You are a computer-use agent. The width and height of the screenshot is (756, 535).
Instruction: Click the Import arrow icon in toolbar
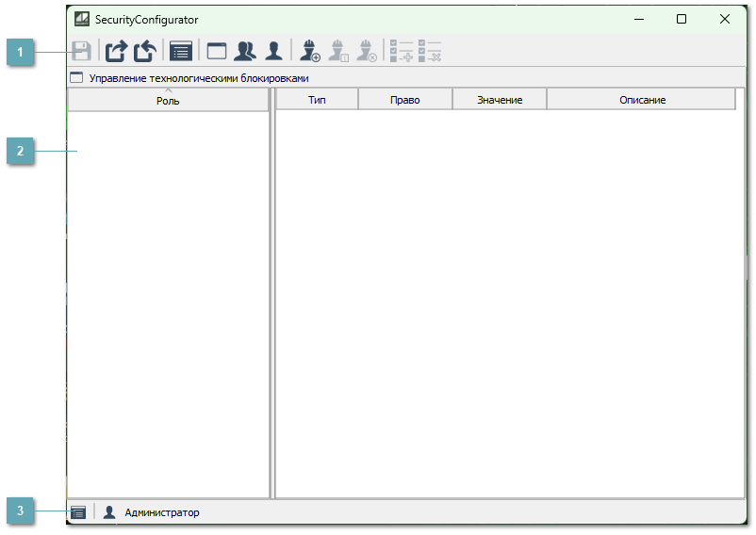[144, 51]
